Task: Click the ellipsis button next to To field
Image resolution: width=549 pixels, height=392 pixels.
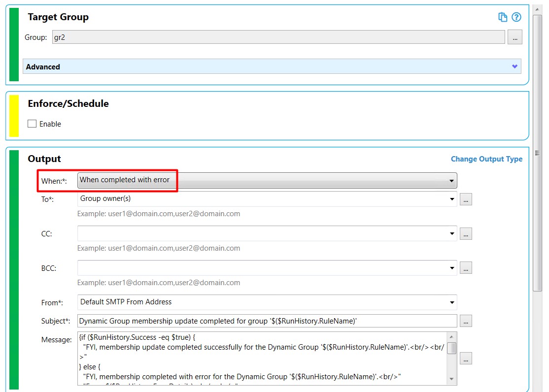Action: [466, 199]
